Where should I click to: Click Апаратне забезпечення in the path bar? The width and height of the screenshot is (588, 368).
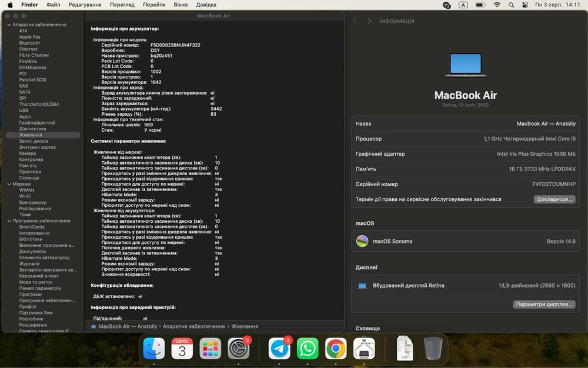point(193,326)
